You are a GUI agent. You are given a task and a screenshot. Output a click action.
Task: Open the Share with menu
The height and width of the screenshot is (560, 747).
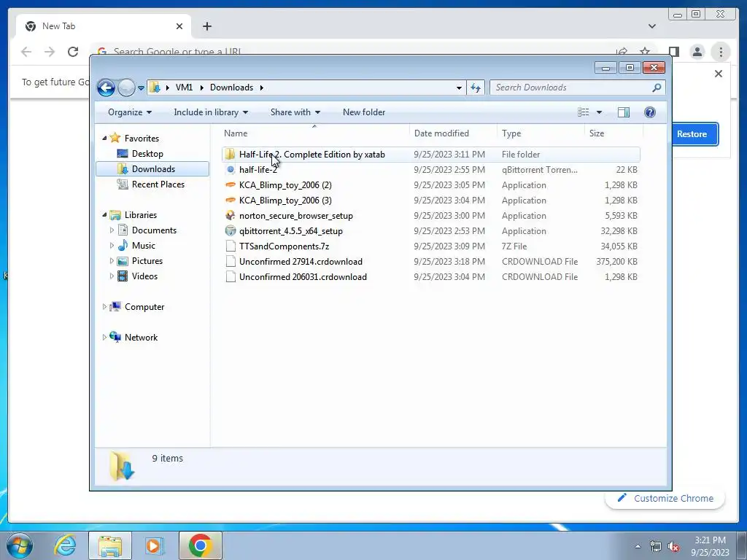[295, 112]
